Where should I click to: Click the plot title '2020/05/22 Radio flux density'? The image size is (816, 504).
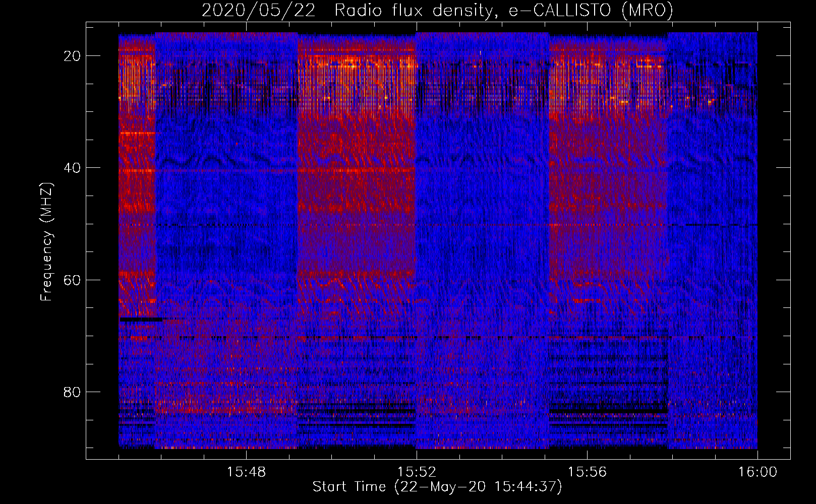pyautogui.click(x=438, y=10)
